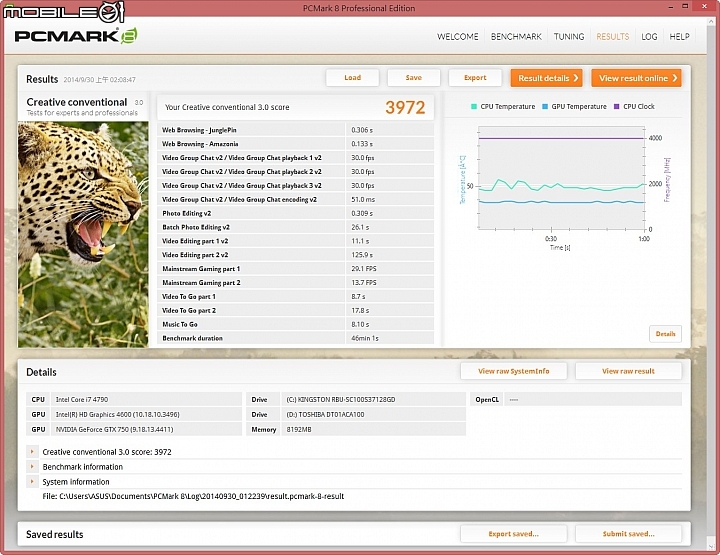The width and height of the screenshot is (720, 555).
Task: Click the OpenCL value field
Action: click(x=593, y=399)
